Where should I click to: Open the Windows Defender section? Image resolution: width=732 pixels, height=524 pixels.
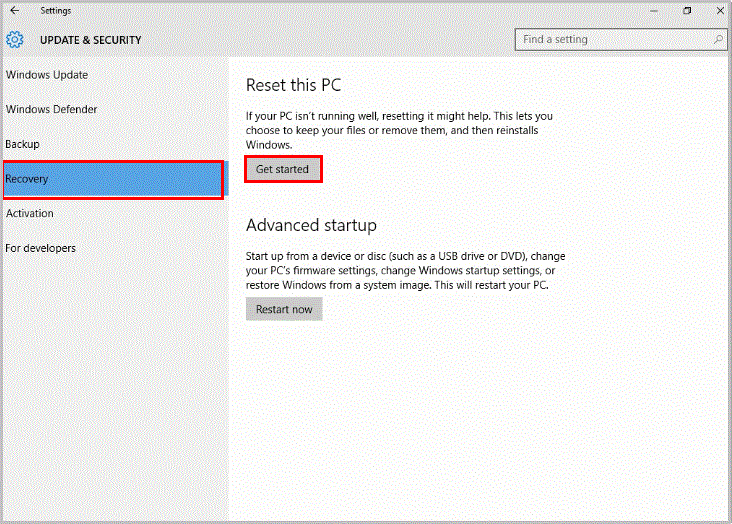pyautogui.click(x=51, y=109)
